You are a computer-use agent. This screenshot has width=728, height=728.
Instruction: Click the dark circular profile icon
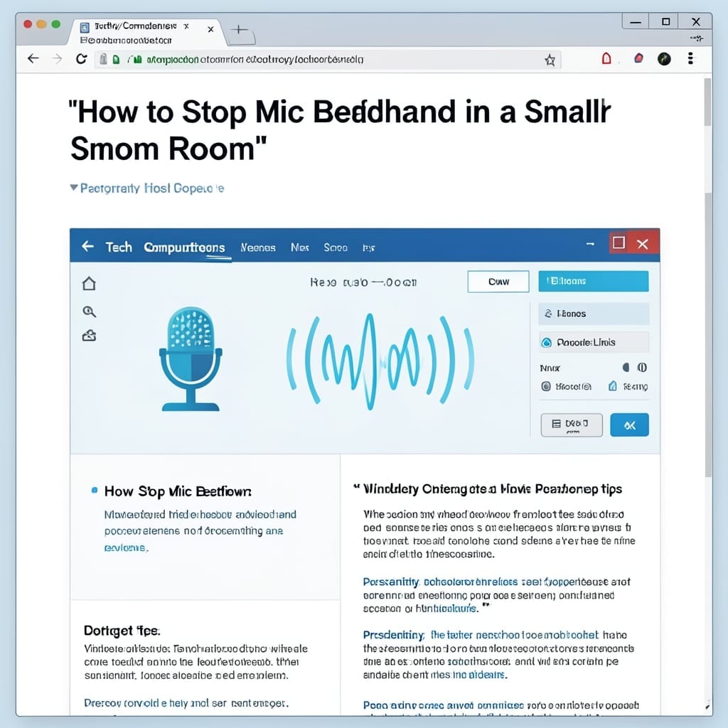tap(664, 59)
